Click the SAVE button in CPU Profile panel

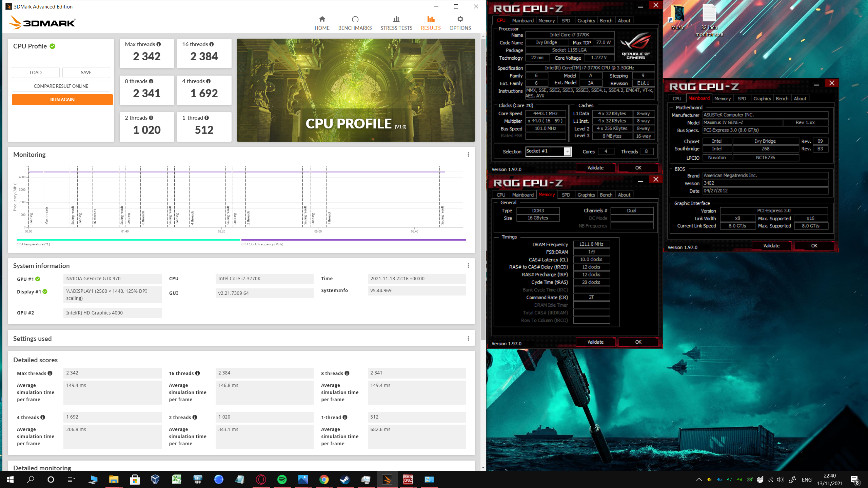[x=86, y=73]
